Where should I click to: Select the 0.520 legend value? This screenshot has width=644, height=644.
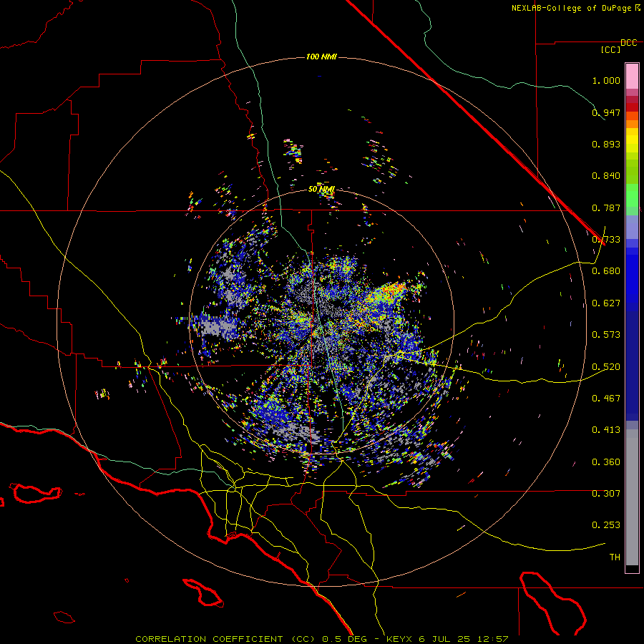(606, 366)
